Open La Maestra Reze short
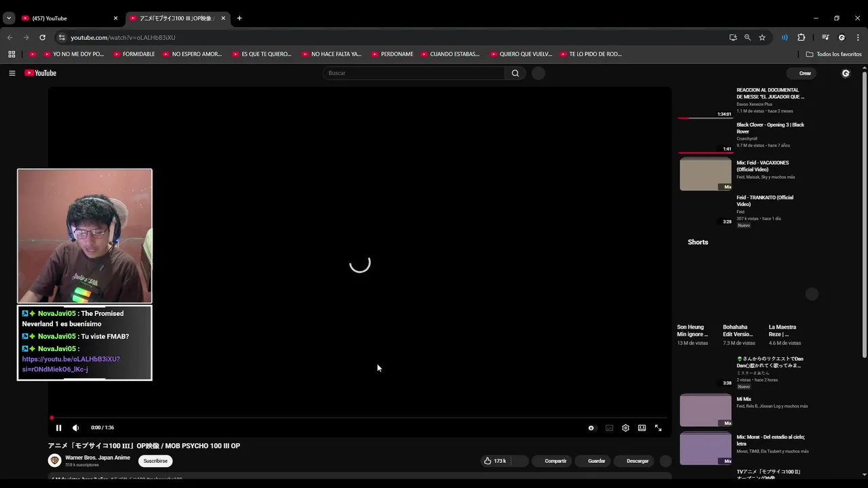The image size is (868, 488). click(x=783, y=331)
